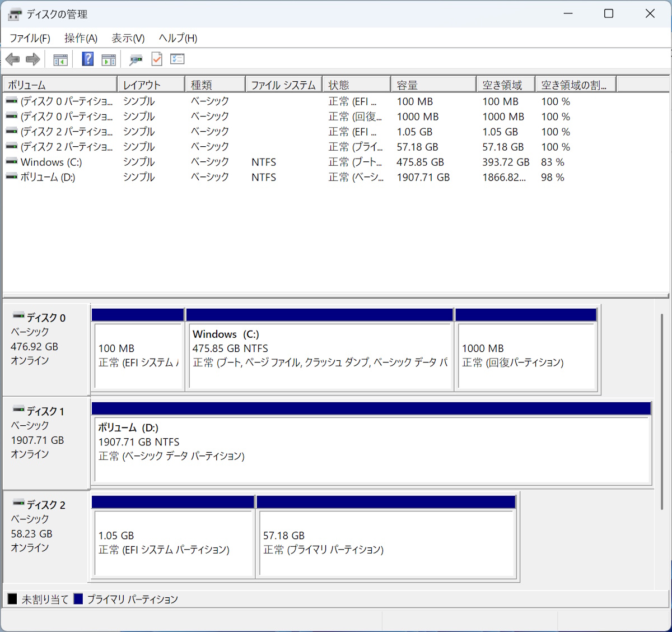Click the checklist settings toolbar icon

178,59
